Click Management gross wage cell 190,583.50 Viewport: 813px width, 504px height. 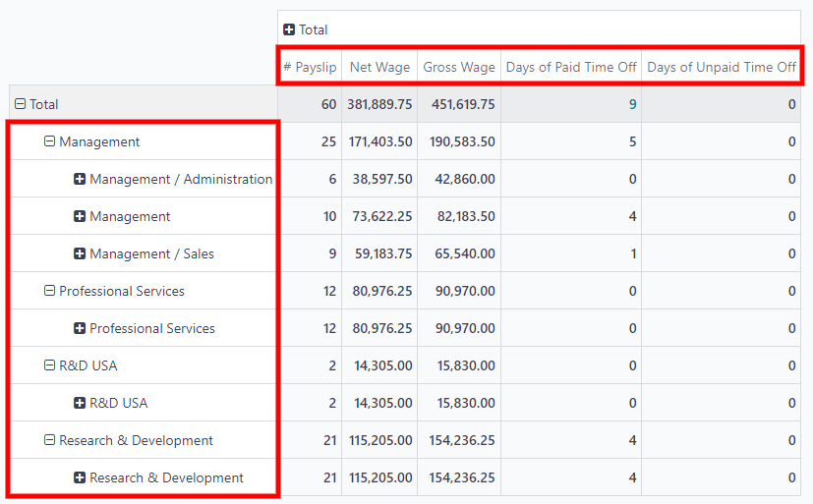coord(461,141)
